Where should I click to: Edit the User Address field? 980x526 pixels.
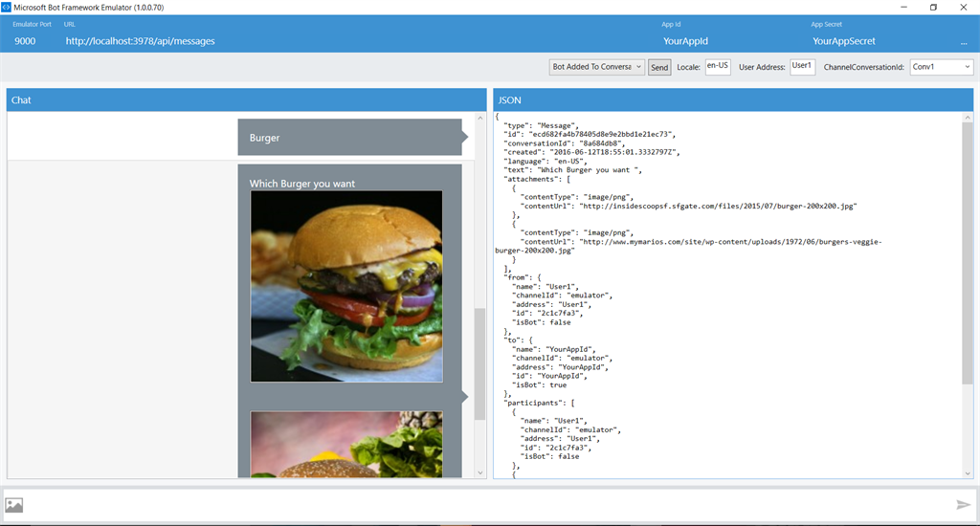(803, 66)
